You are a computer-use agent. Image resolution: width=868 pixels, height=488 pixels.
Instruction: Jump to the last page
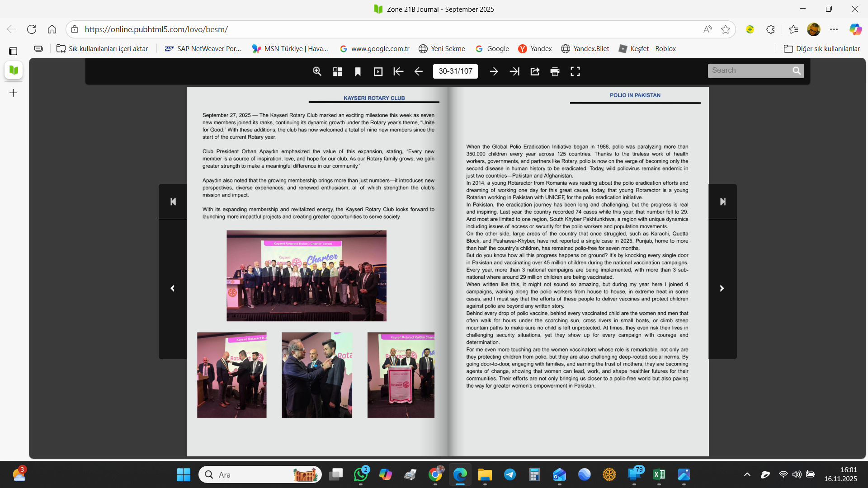coord(514,71)
